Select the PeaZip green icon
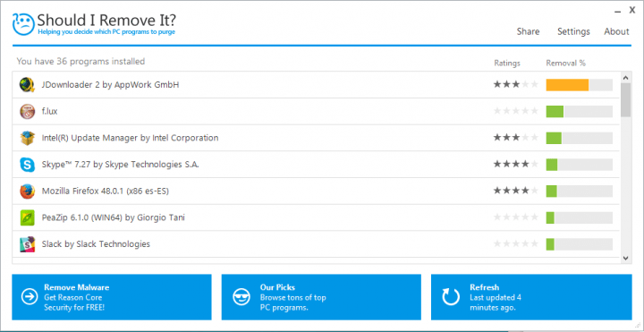This screenshot has height=332, width=644. pos(27,217)
